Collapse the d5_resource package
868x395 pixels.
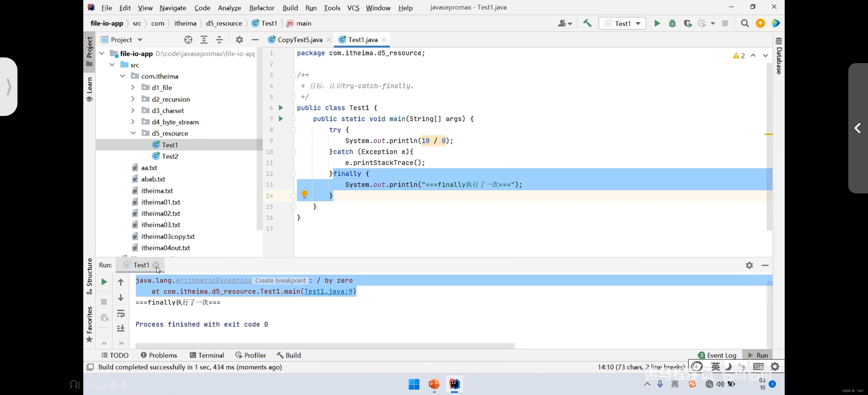pyautogui.click(x=133, y=133)
